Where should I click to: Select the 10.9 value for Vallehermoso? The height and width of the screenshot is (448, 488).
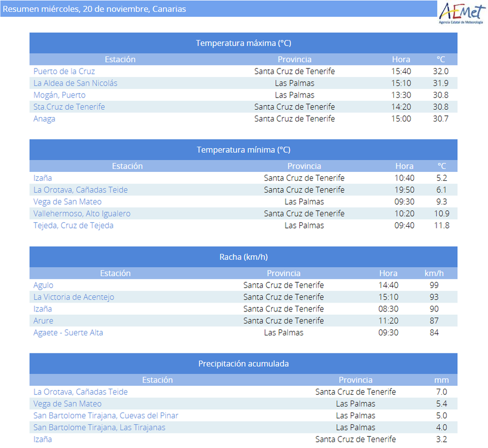441,213
